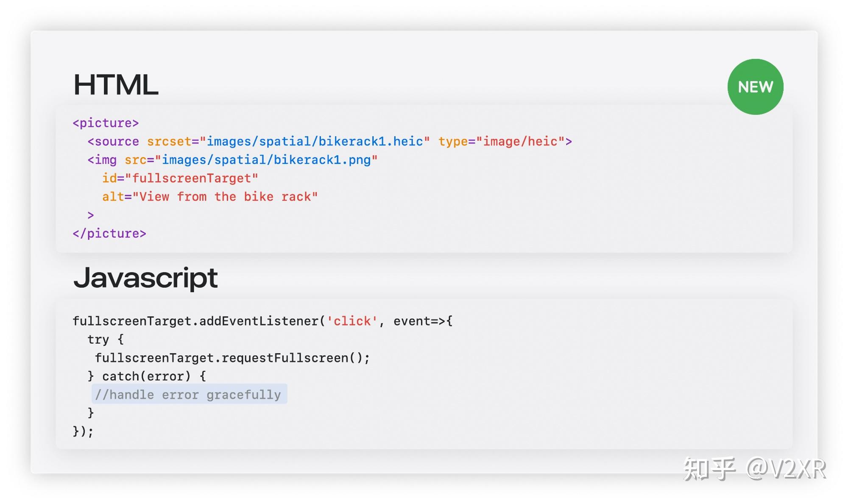This screenshot has width=848, height=504.
Task: Click the id="fullscreenTarget" attribute line
Action: tap(180, 178)
